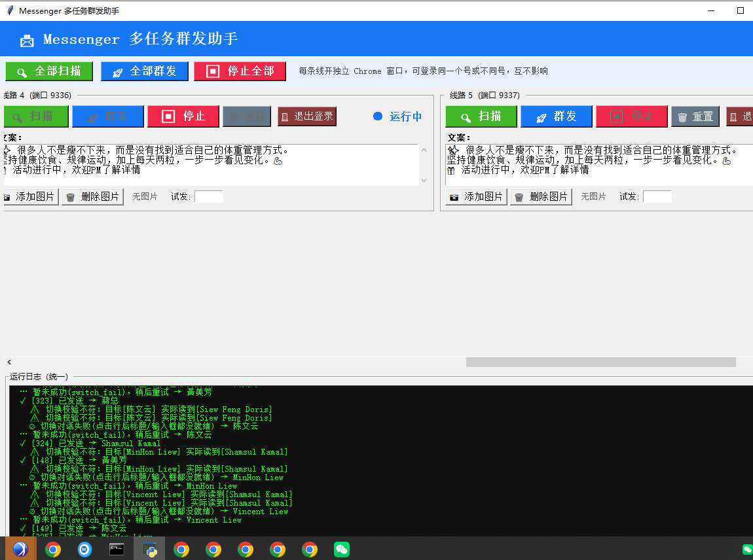This screenshot has height=560, width=753.
Task: Click 无图片 label in 线路 5
Action: (x=593, y=197)
